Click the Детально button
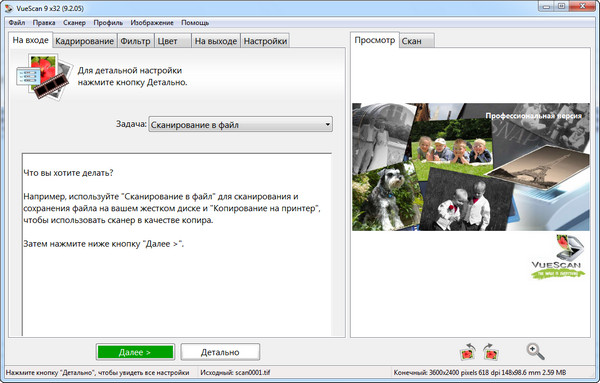 220,352
